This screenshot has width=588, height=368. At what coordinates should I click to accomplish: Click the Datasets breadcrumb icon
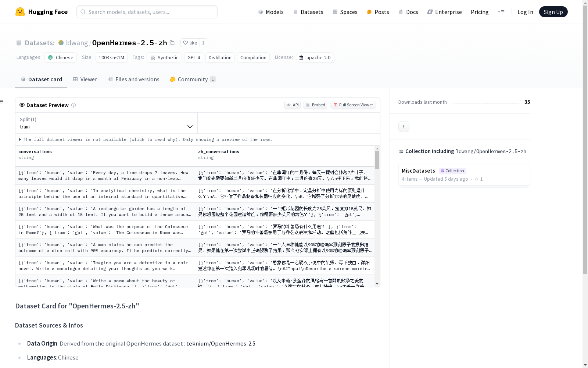[x=19, y=43]
